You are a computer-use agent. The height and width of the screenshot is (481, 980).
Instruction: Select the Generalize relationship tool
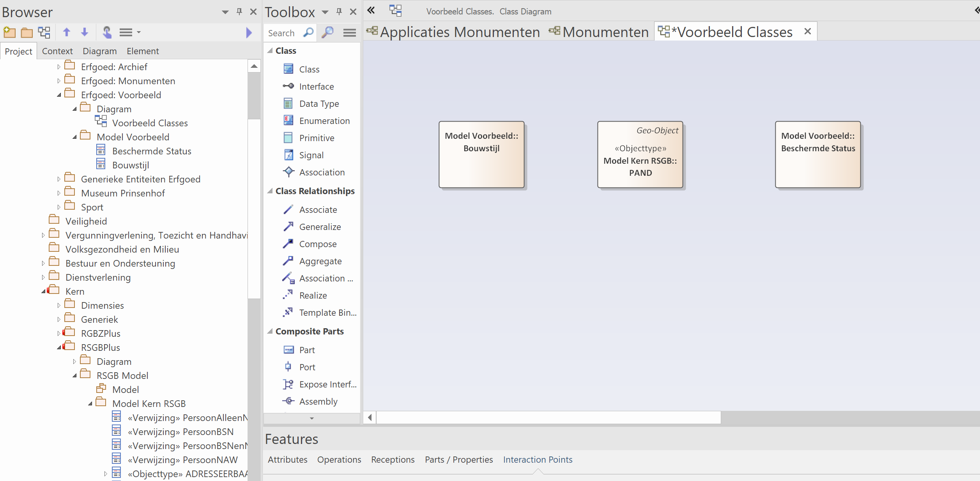(320, 227)
